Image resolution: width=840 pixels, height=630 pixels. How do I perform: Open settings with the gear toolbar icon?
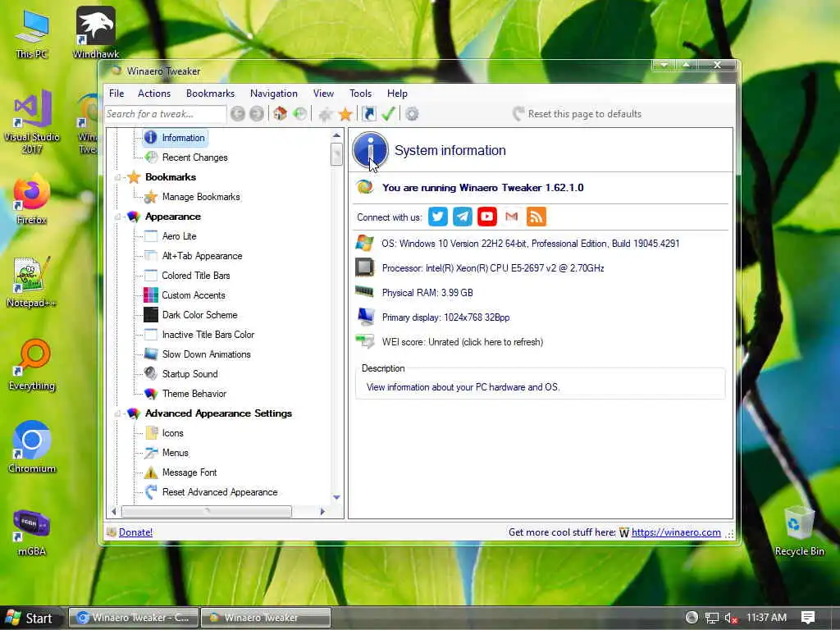[412, 113]
